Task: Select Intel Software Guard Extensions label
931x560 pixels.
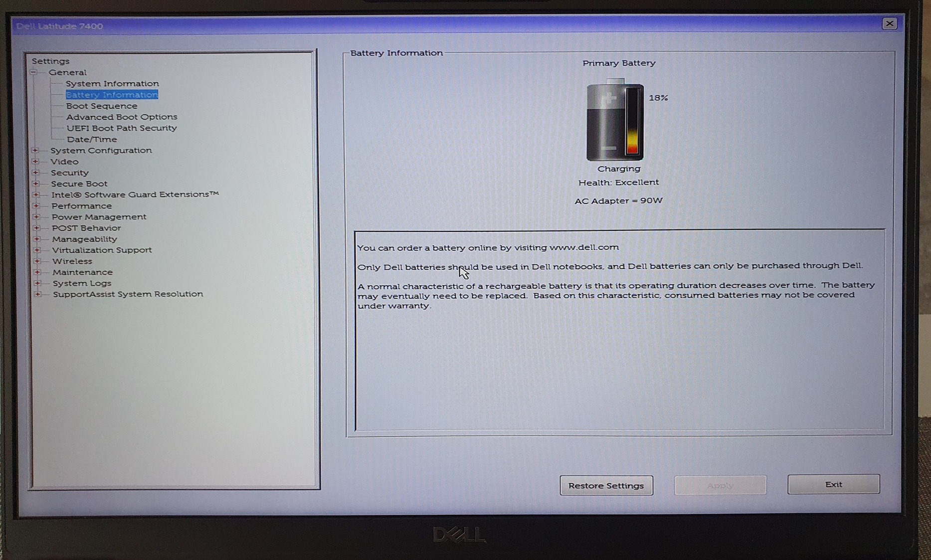Action: coord(135,194)
